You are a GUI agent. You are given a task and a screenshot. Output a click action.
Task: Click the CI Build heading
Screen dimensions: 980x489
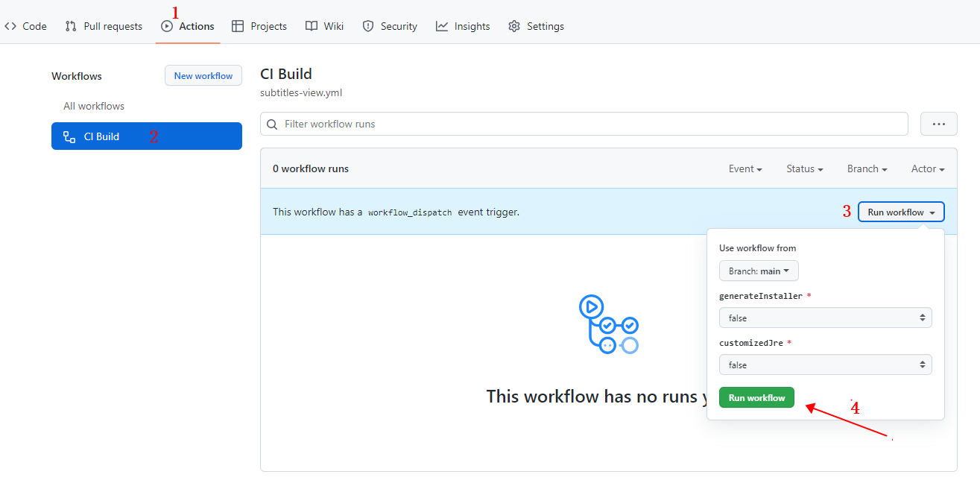tap(286, 74)
